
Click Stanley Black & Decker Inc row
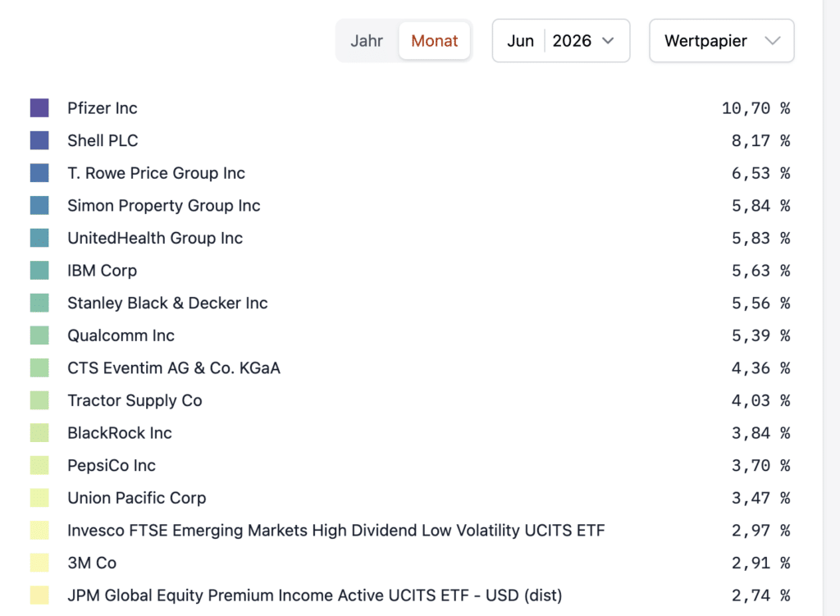410,303
